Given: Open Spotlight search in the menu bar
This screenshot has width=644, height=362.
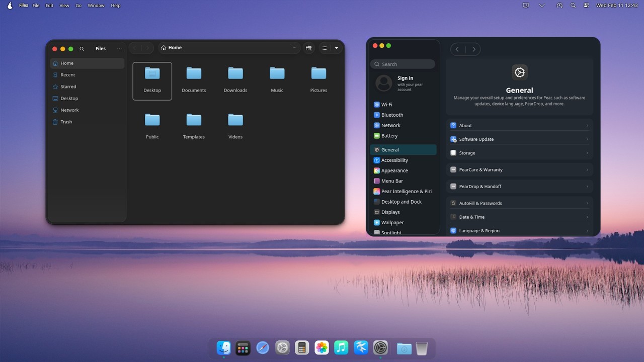Looking at the screenshot, I should [x=573, y=6].
